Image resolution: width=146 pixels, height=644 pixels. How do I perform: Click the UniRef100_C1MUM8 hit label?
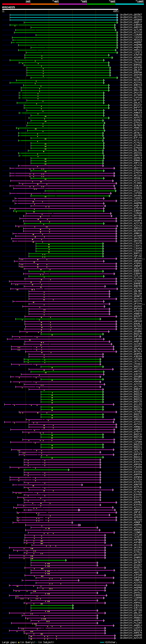click(131, 35)
